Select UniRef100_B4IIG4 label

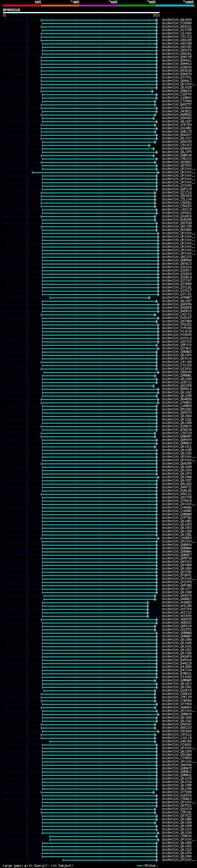point(177,670)
